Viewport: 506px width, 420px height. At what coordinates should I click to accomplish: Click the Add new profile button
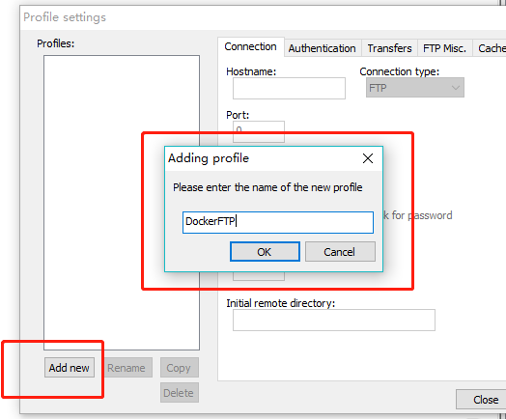(x=70, y=367)
